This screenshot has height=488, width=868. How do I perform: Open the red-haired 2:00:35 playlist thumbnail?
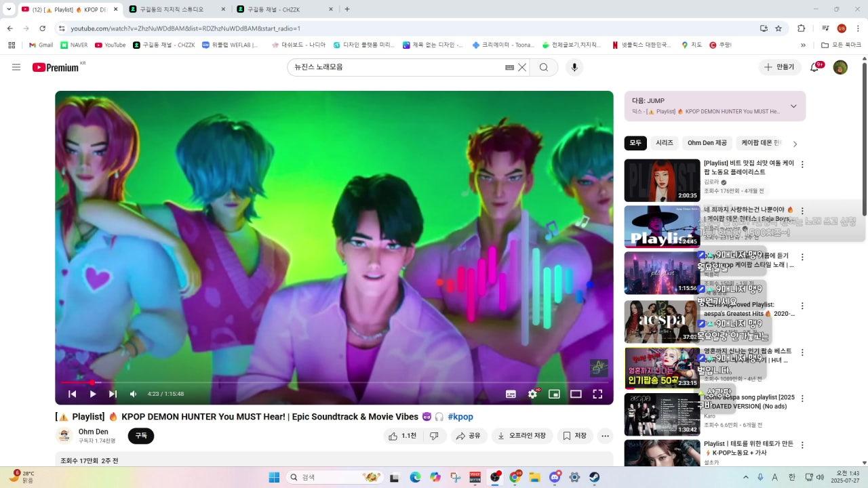(x=662, y=180)
